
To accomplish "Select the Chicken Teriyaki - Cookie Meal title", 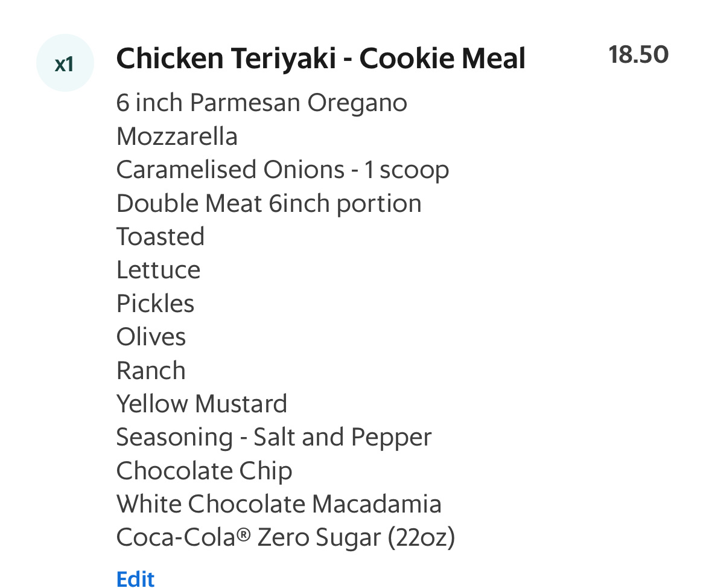I will (x=320, y=58).
